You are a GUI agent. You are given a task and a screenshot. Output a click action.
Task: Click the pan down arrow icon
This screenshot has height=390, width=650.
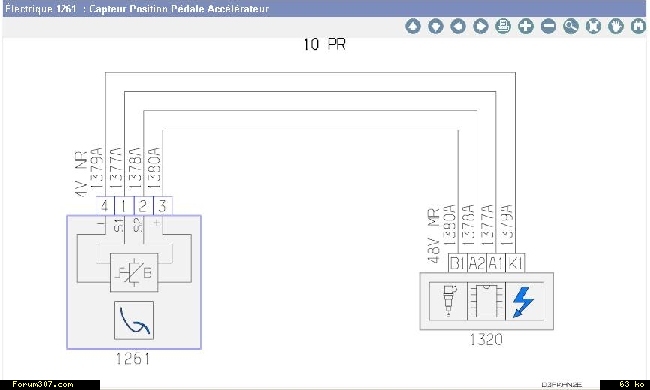(x=435, y=27)
